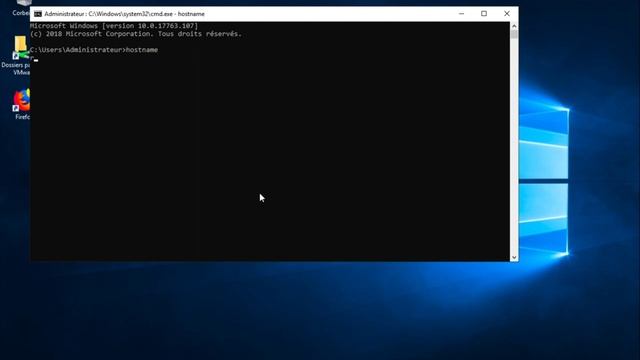Screen dimensions: 640x360
Task: Click the 'Microsoft Windows [version 10.0.17763.107]' line
Action: pos(114,26)
